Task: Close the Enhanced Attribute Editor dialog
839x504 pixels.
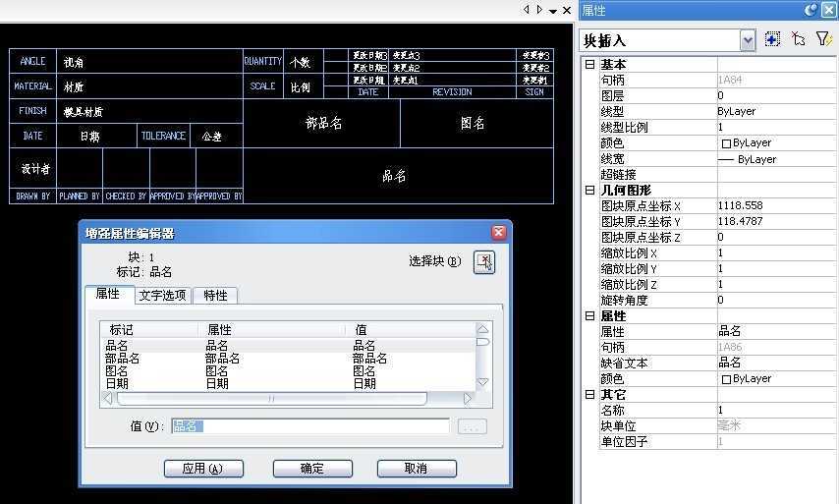Action: pyautogui.click(x=499, y=232)
